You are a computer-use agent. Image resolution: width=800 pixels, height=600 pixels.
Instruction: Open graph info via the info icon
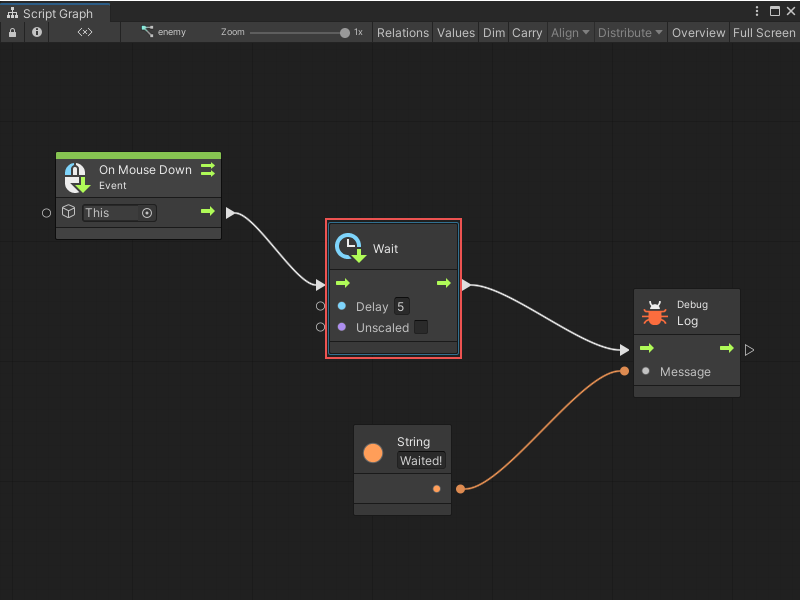[x=37, y=32]
